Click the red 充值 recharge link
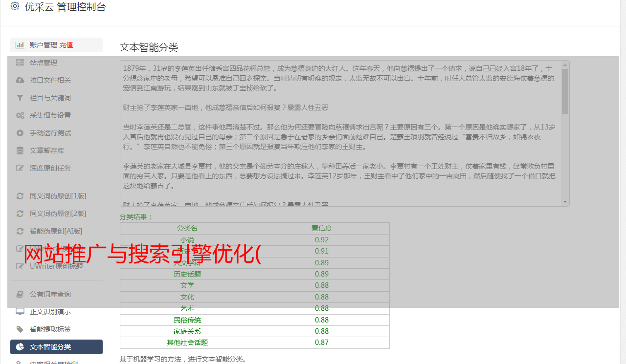Viewport: 626px width, 364px height. pyautogui.click(x=66, y=45)
